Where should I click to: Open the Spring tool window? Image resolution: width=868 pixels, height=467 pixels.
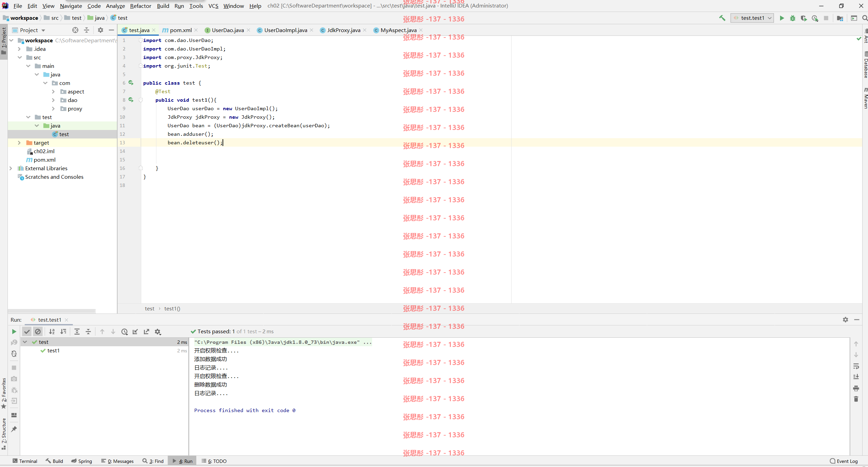(82, 461)
